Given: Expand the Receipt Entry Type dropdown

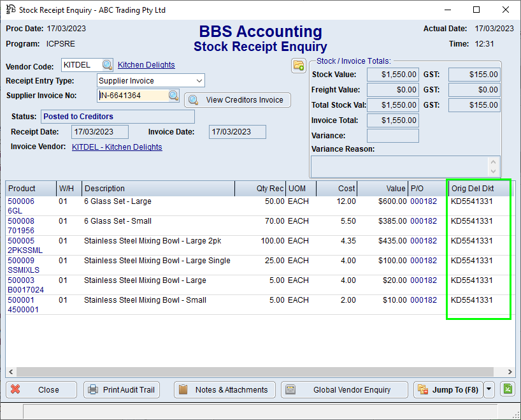Looking at the screenshot, I should click(199, 81).
